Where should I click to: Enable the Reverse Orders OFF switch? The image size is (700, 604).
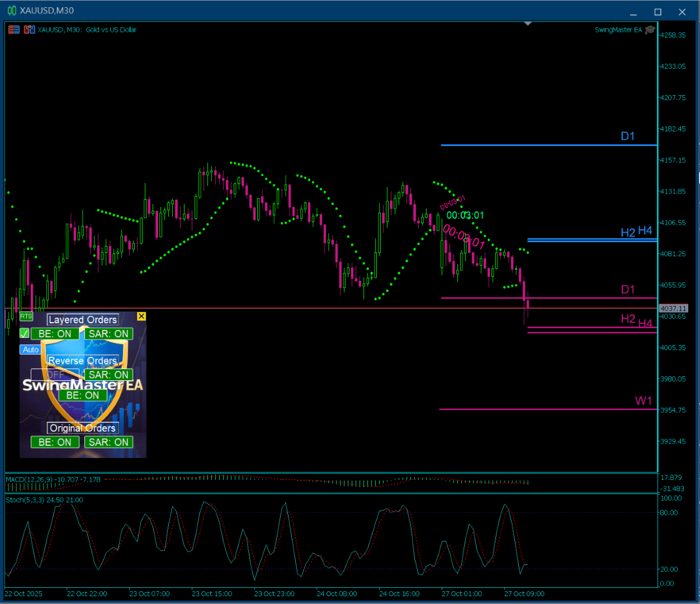(x=55, y=375)
